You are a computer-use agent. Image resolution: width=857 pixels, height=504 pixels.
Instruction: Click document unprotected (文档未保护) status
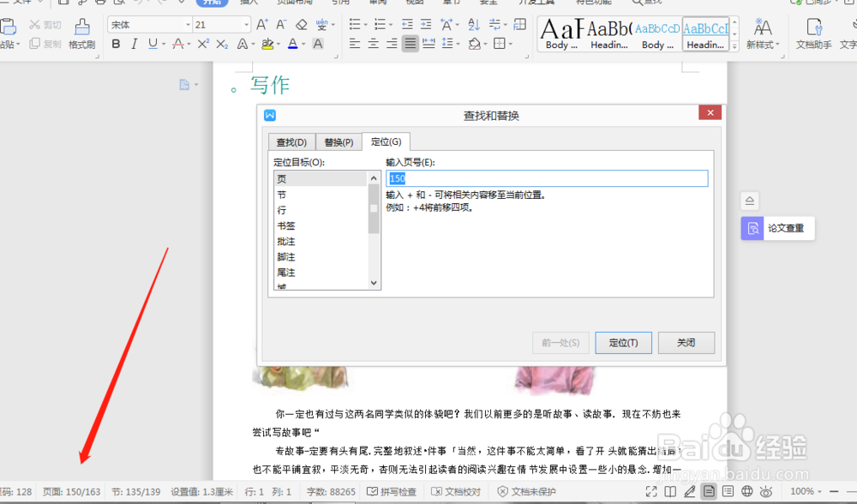[x=526, y=491]
